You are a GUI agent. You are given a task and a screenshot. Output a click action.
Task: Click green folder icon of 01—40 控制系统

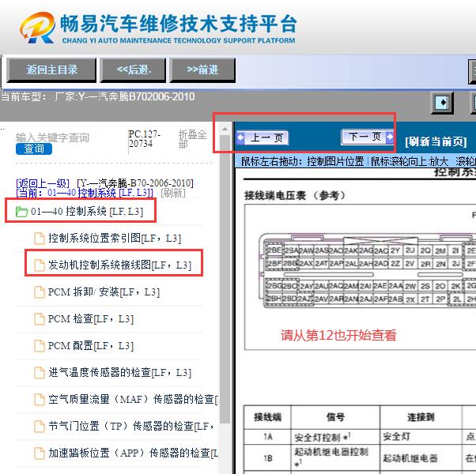[21, 212]
